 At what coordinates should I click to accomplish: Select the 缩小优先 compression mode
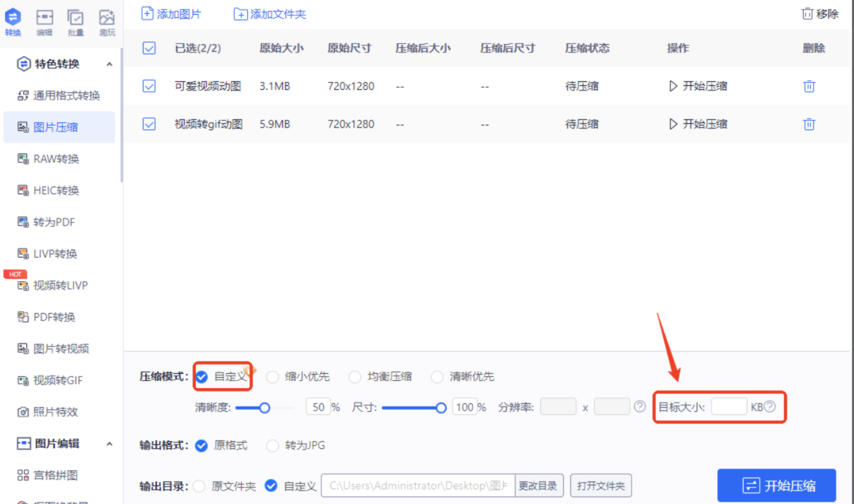click(x=272, y=377)
